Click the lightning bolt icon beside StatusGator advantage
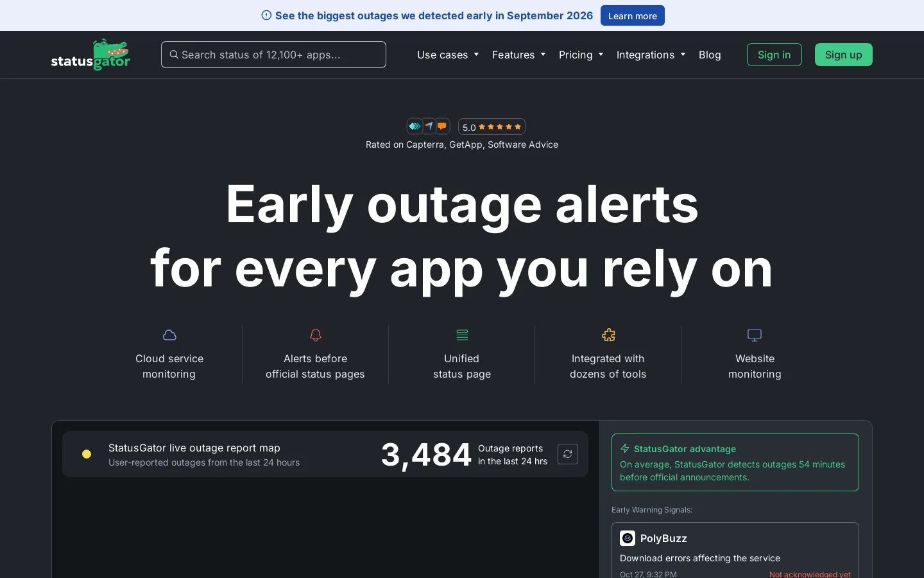The width and height of the screenshot is (924, 578). 625,448
